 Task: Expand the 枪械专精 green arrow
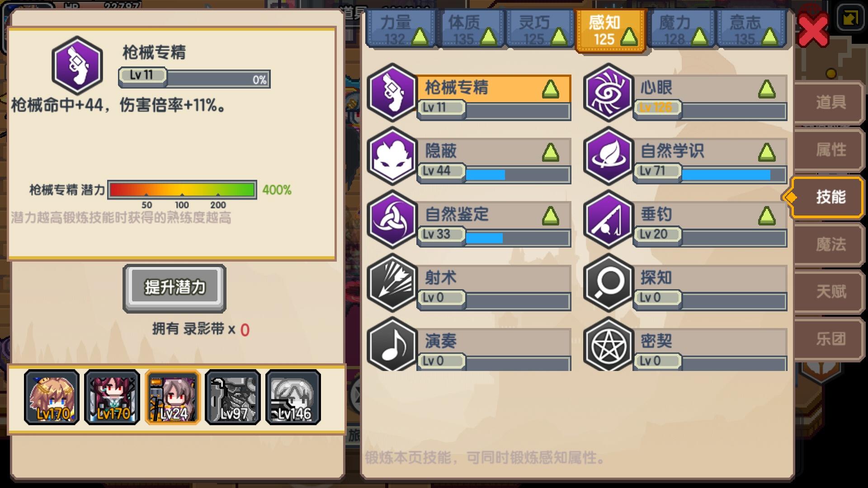(550, 89)
